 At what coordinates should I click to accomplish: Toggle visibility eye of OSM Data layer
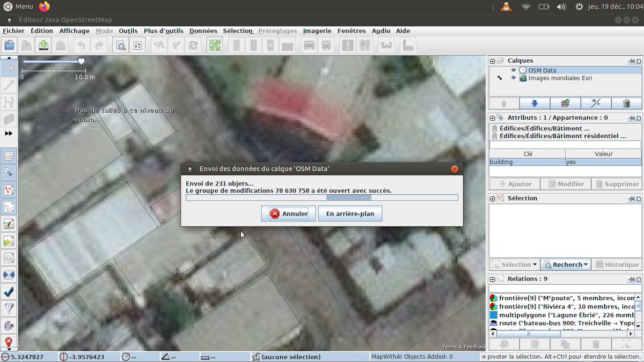[514, 70]
